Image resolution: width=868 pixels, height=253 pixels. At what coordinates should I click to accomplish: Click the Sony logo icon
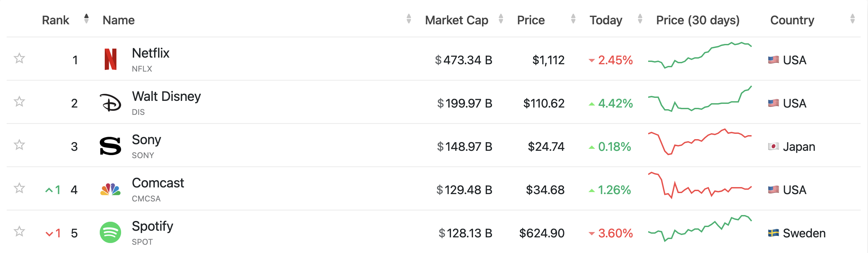[110, 146]
